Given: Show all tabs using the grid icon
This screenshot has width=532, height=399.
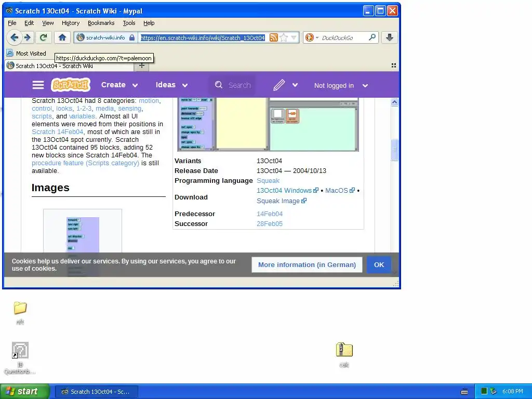Looking at the screenshot, I should pyautogui.click(x=394, y=65).
